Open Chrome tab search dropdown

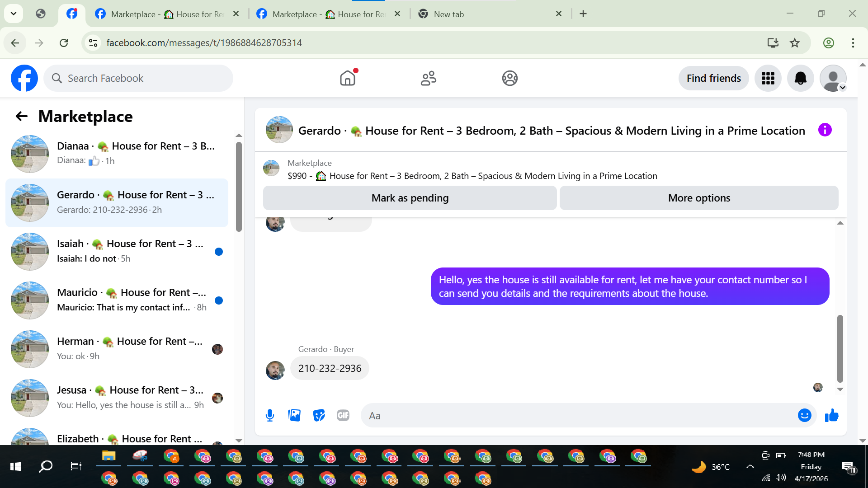pos(14,14)
